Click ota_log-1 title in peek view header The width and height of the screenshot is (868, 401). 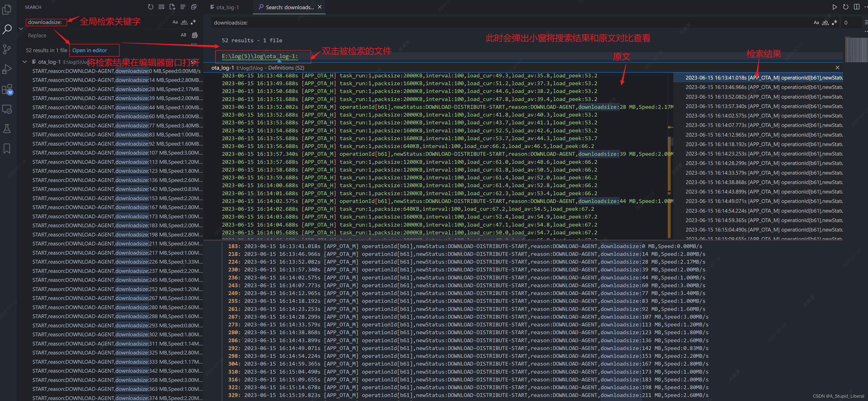(222, 68)
